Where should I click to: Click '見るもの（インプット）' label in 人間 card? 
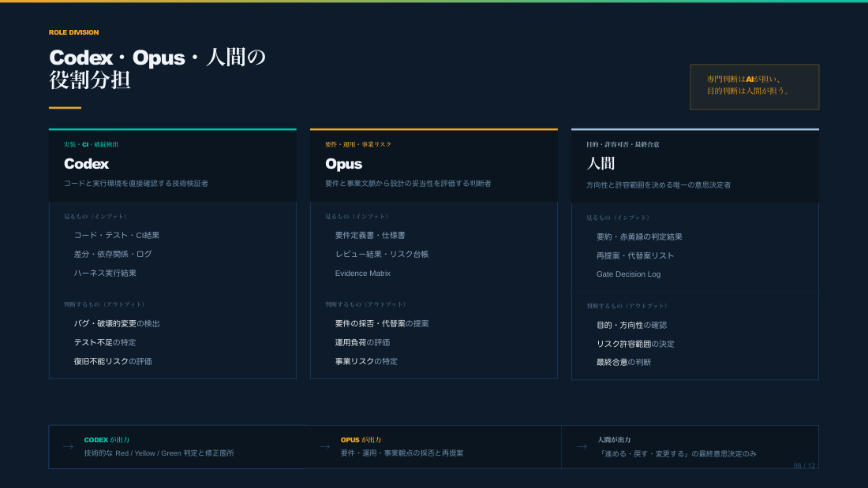619,218
